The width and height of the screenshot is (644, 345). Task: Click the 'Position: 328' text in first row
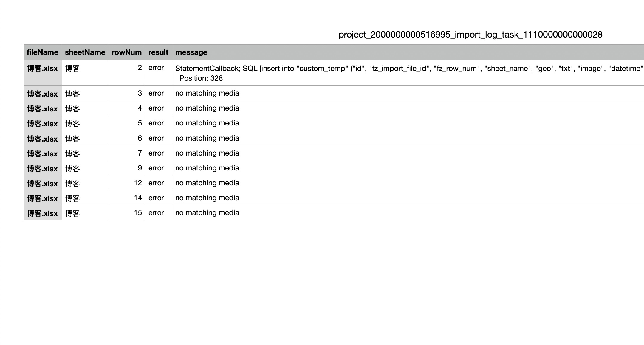(x=201, y=78)
